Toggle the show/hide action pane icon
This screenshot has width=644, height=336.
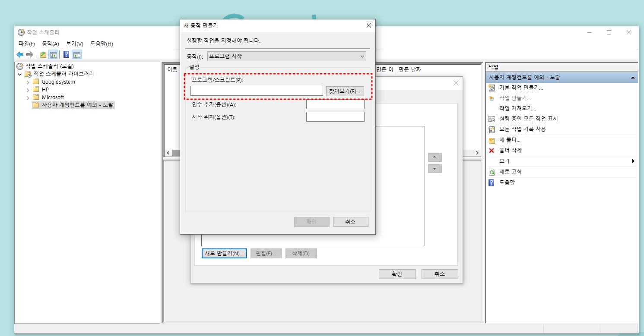[x=77, y=55]
